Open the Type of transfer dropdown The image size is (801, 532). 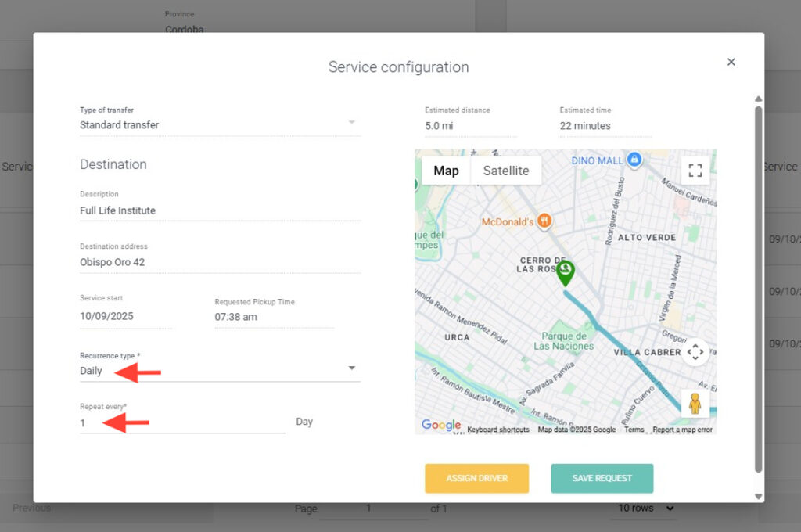click(351, 123)
